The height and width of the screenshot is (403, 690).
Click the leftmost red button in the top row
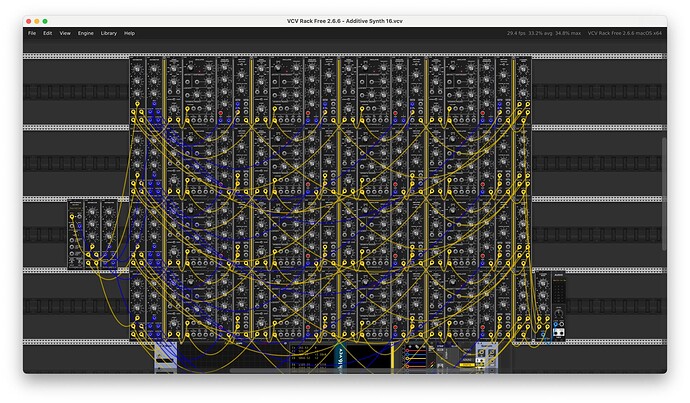tap(220, 113)
